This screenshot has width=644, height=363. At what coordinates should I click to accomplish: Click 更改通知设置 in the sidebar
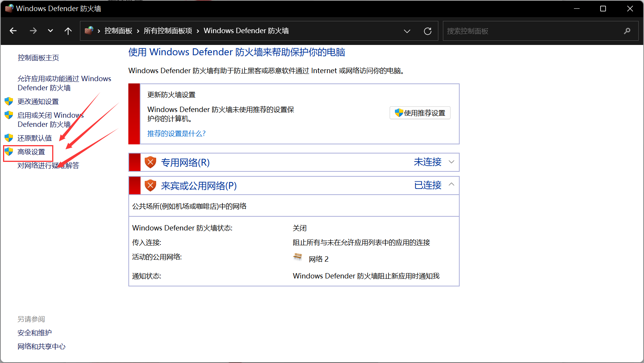[x=38, y=102]
